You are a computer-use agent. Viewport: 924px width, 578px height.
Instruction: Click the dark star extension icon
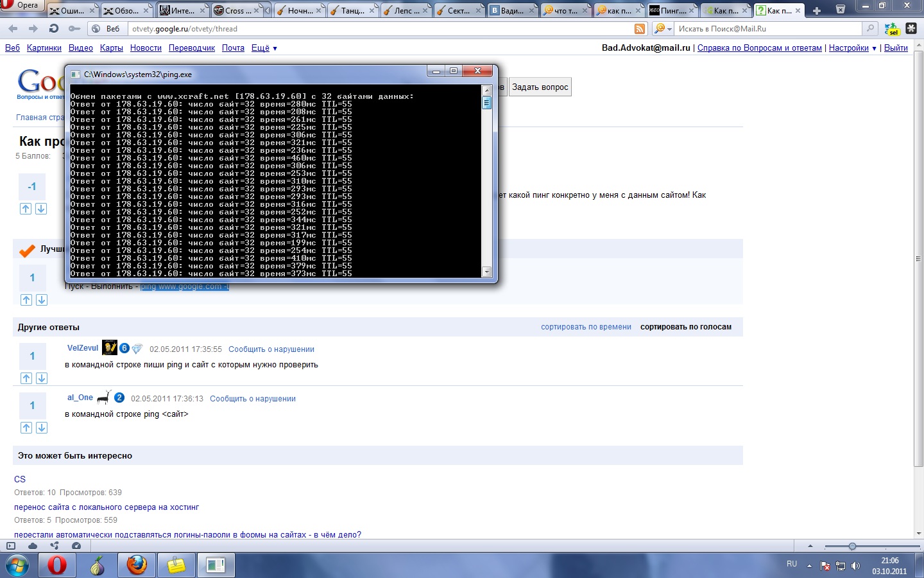tap(911, 29)
